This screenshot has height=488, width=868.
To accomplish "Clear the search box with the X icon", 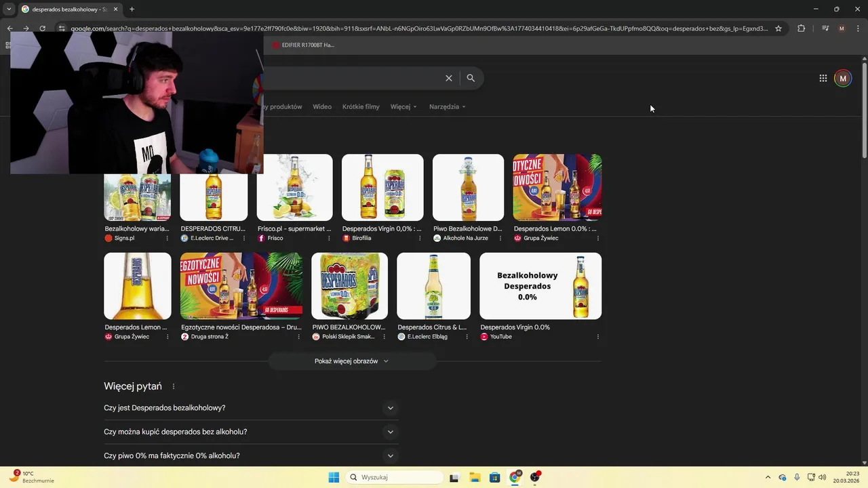I will 448,78.
